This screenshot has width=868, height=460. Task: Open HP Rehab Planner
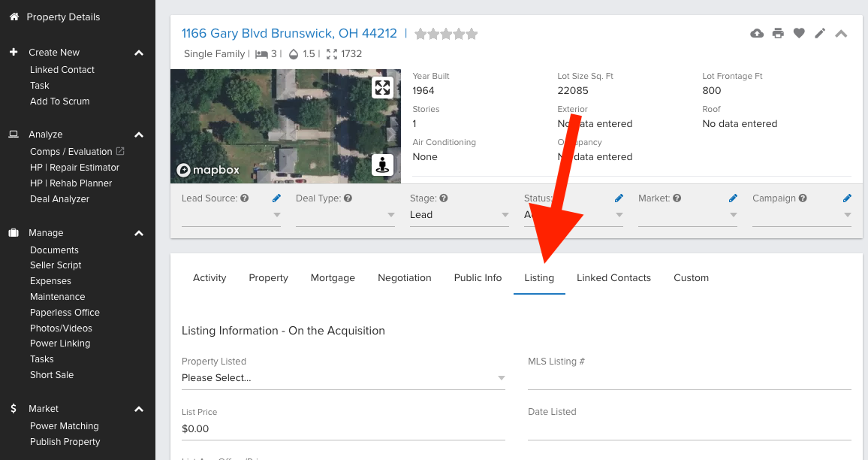coord(71,183)
